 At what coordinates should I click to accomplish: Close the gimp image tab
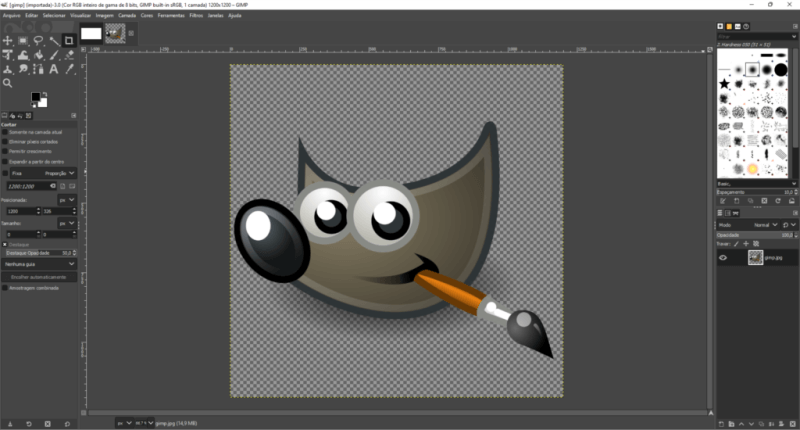(131, 33)
